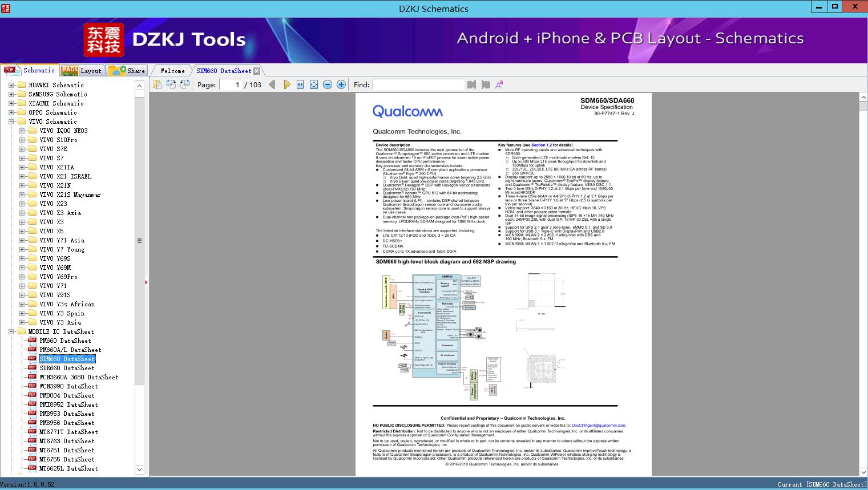The image size is (868, 490).
Task: Open SDR660 DataSheet
Action: pyautogui.click(x=67, y=368)
